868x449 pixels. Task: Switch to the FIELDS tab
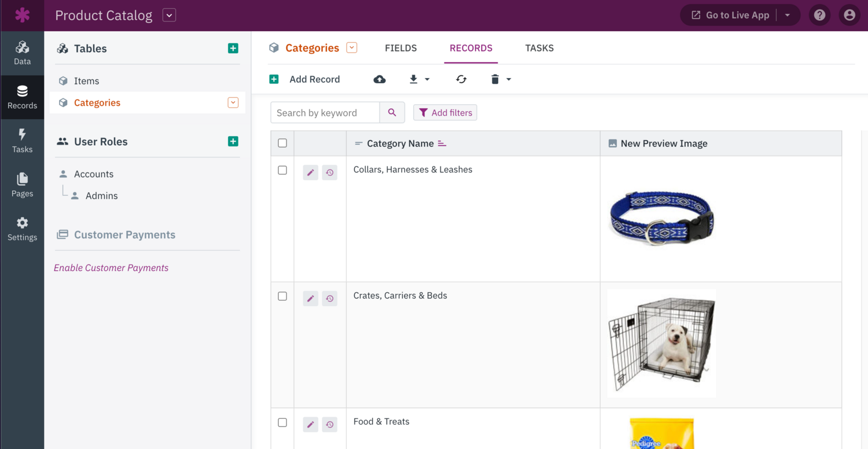(400, 48)
